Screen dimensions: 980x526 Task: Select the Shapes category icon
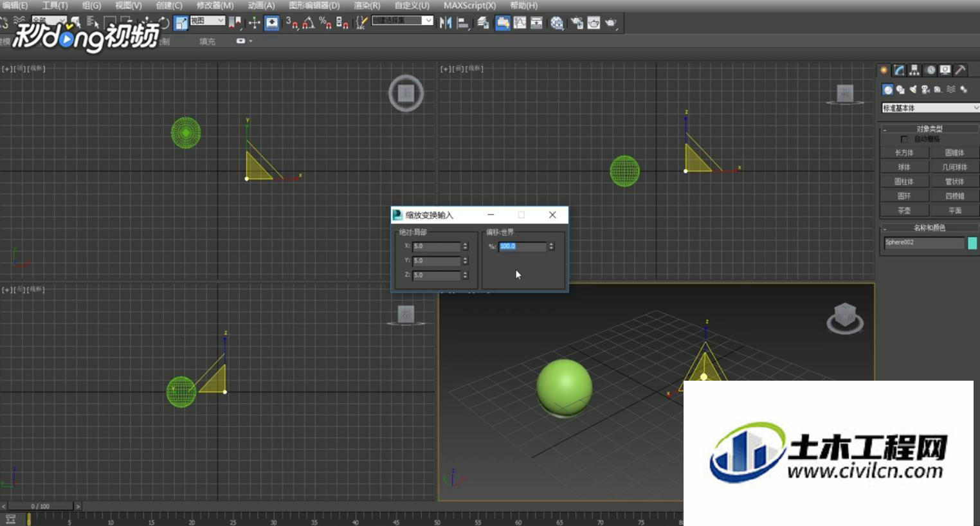pos(900,89)
